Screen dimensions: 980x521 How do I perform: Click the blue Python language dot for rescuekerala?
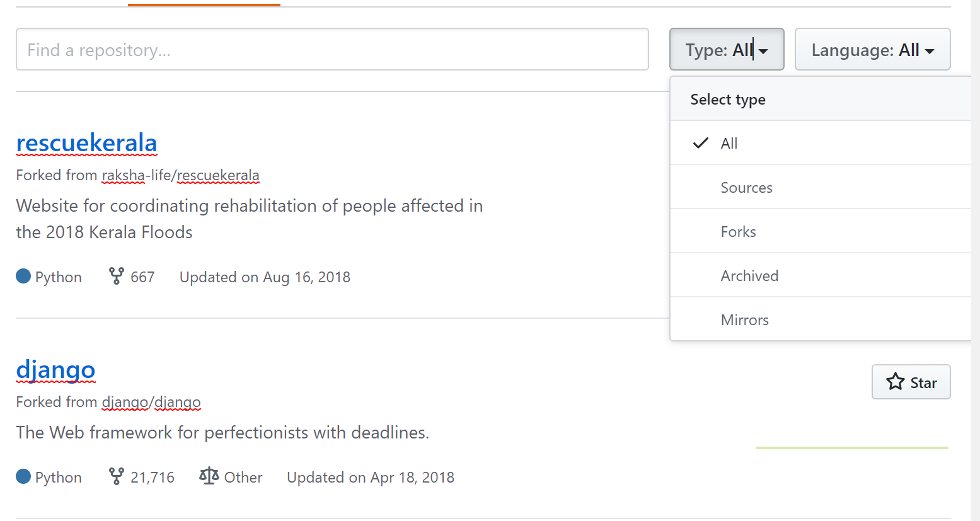click(x=23, y=276)
